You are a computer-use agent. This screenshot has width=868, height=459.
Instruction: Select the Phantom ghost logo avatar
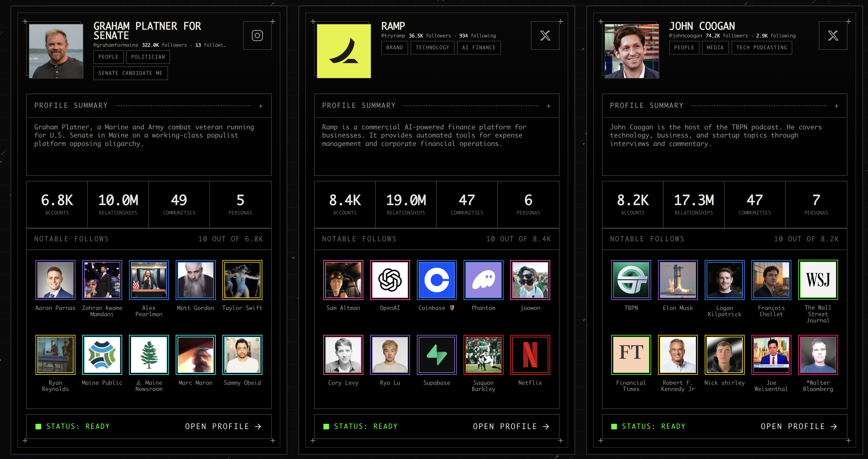pos(483,280)
